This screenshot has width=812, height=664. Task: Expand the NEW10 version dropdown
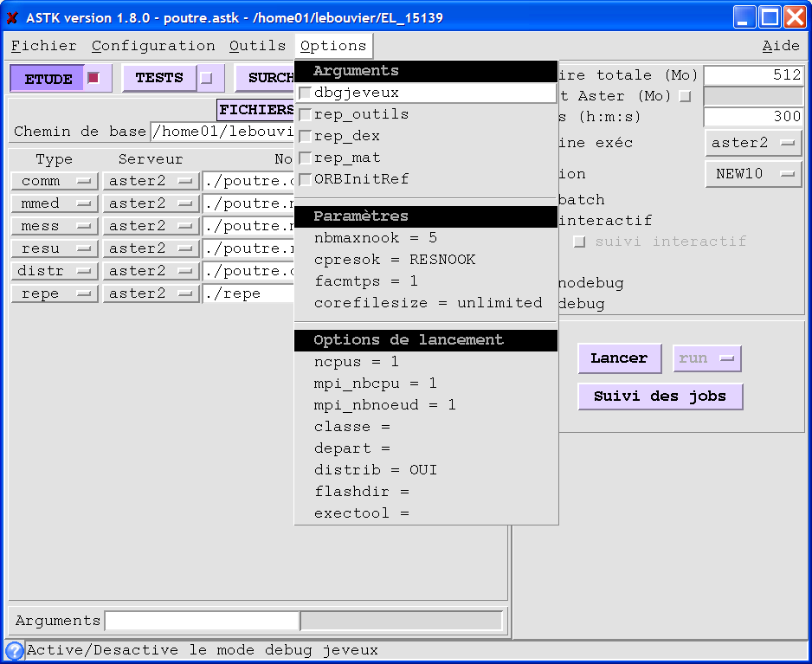[753, 174]
